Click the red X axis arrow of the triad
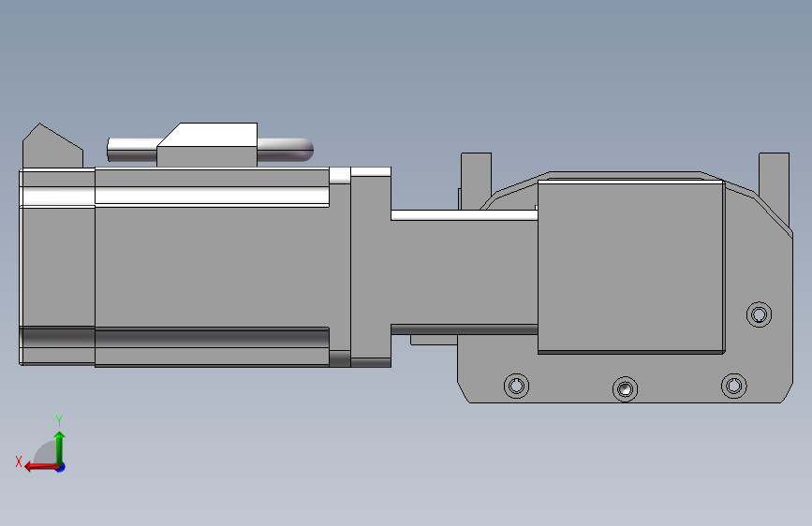The image size is (812, 526). coord(40,467)
